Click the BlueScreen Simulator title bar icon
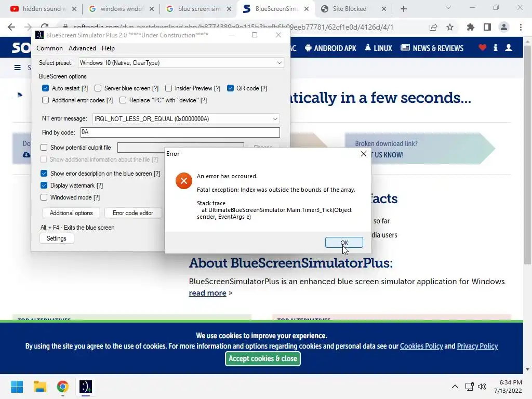This screenshot has height=399, width=532. point(39,35)
